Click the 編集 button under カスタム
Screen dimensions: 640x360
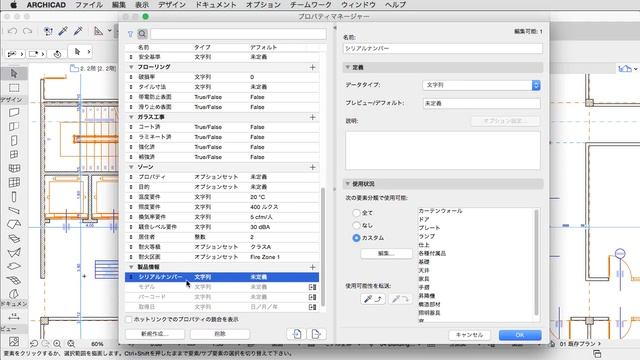tap(386, 253)
